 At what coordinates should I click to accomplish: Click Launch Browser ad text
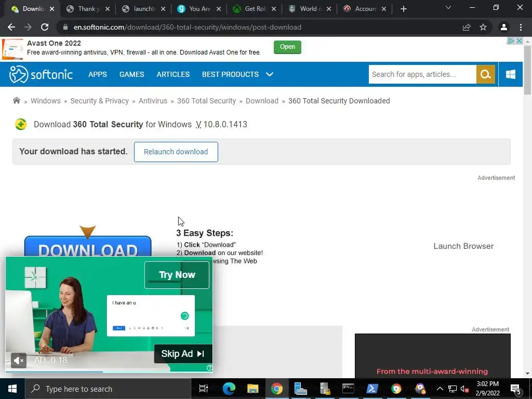coord(463,246)
